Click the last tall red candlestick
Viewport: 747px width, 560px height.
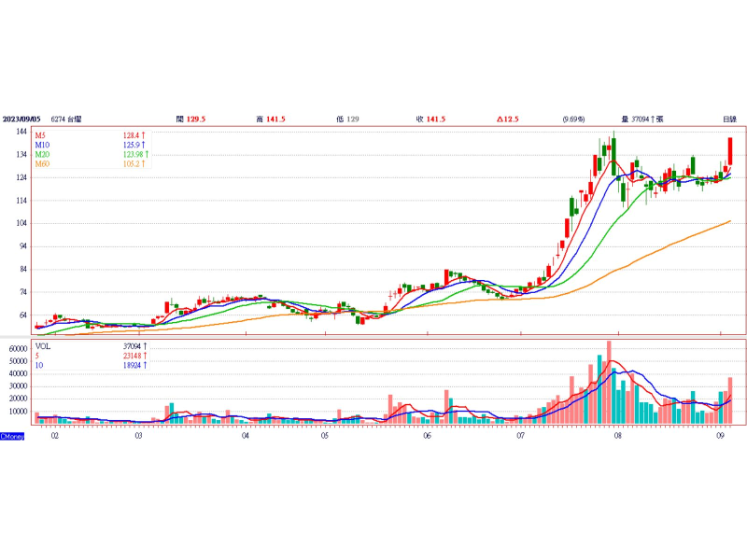pyautogui.click(x=730, y=150)
